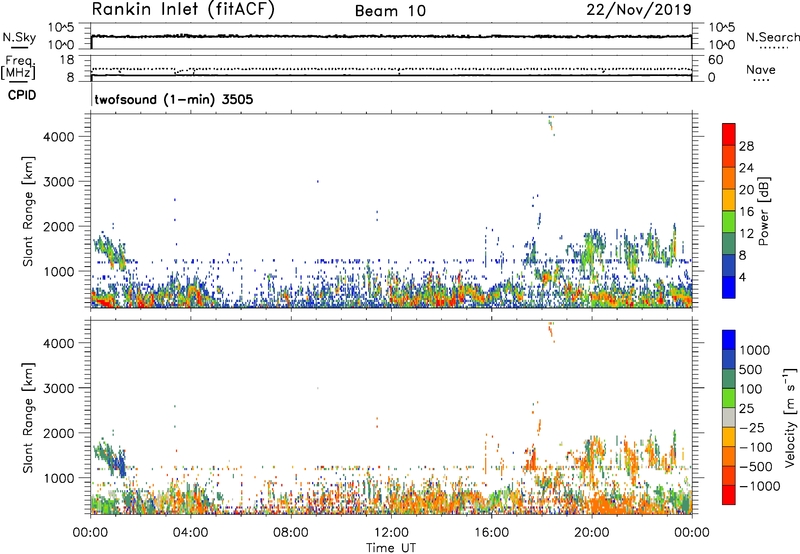800x554 pixels.
Task: Click the red top segment of Power colorbar
Action: [x=729, y=134]
